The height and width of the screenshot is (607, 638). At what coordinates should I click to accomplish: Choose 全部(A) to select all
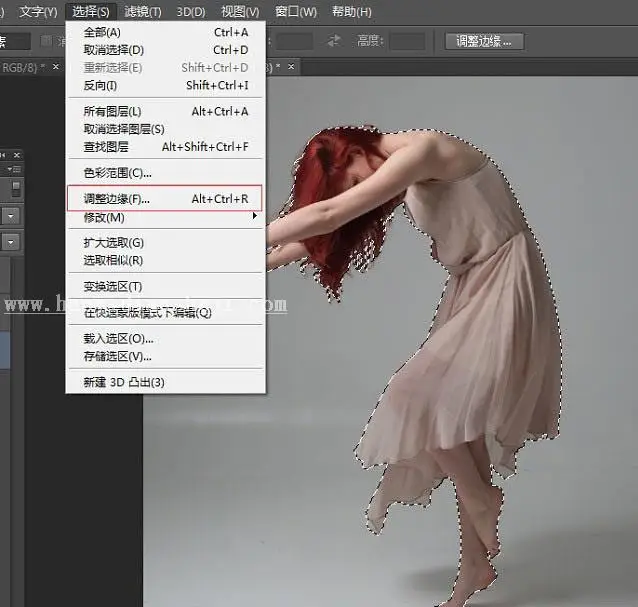point(166,32)
